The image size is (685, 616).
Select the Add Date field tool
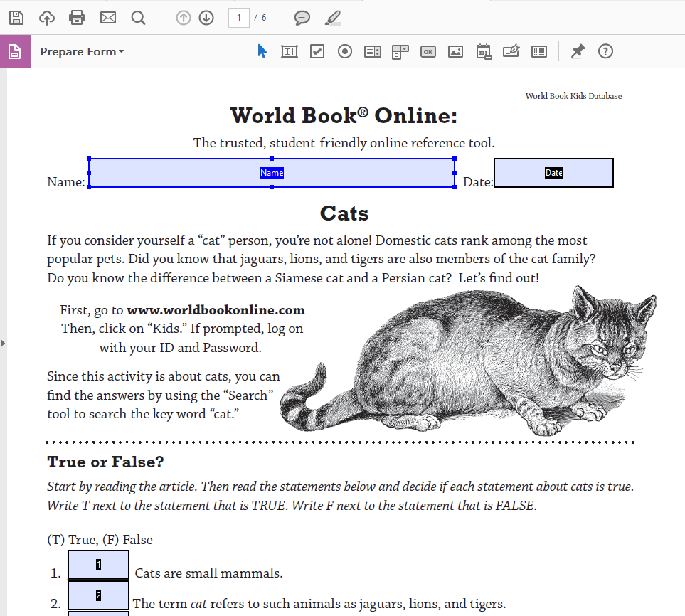coord(484,51)
